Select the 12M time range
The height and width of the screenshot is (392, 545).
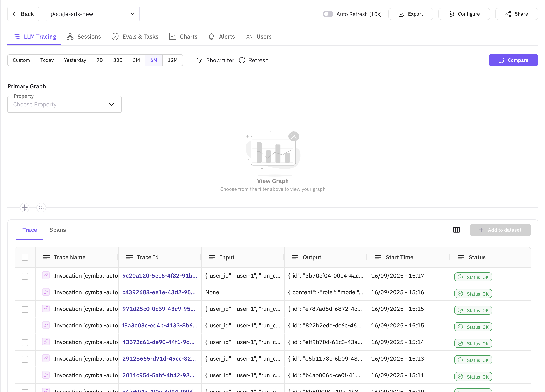(173, 60)
